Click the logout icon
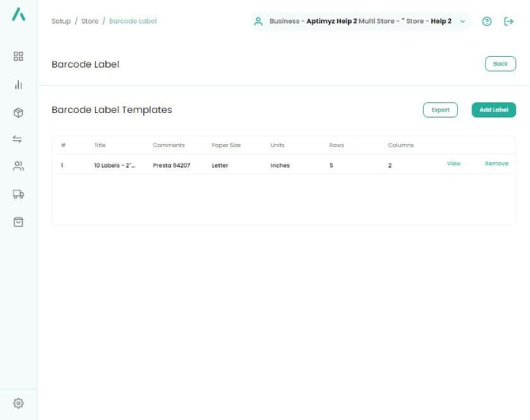The image size is (530, 420). point(509,21)
